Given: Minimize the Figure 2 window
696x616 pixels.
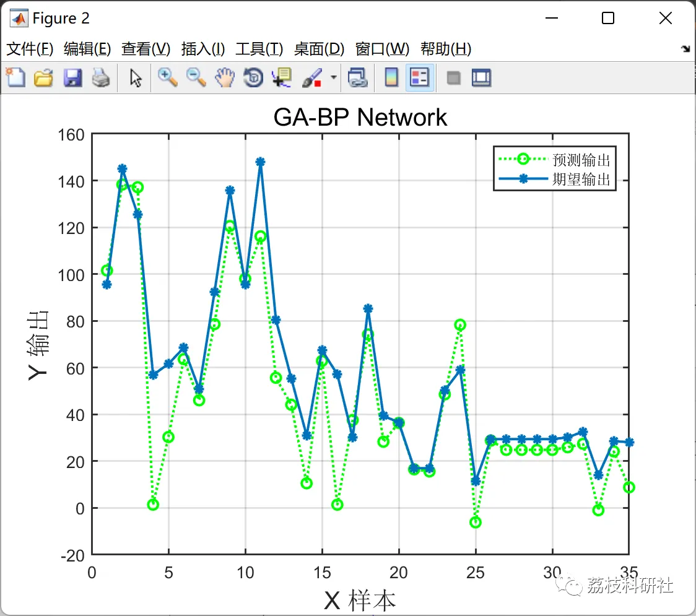Looking at the screenshot, I should pos(552,18).
